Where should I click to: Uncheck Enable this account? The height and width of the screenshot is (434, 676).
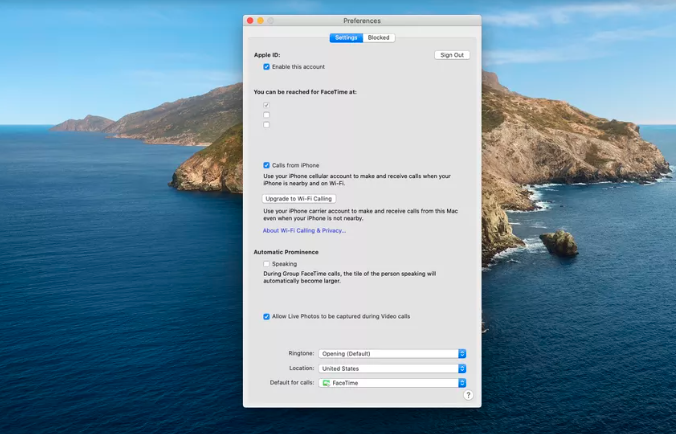[266, 67]
